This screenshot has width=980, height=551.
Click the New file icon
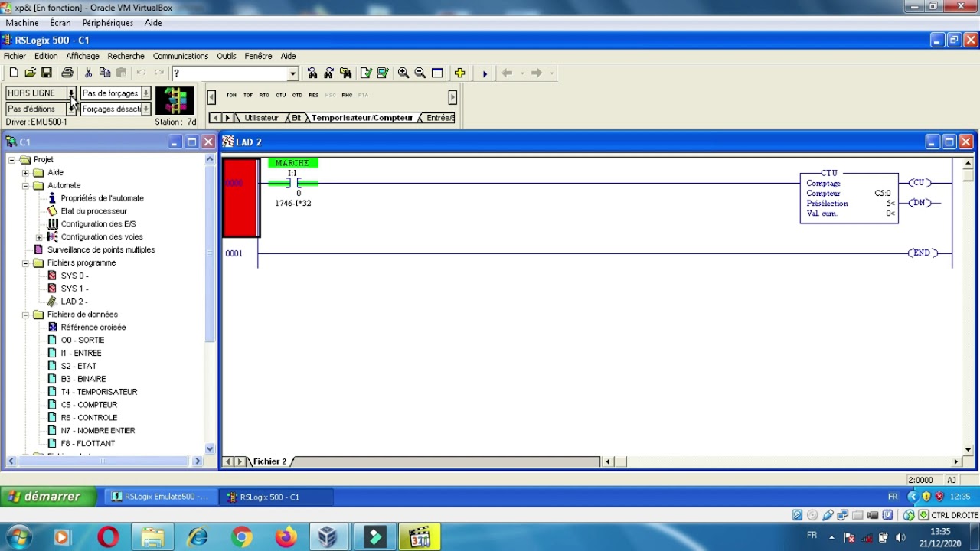13,73
